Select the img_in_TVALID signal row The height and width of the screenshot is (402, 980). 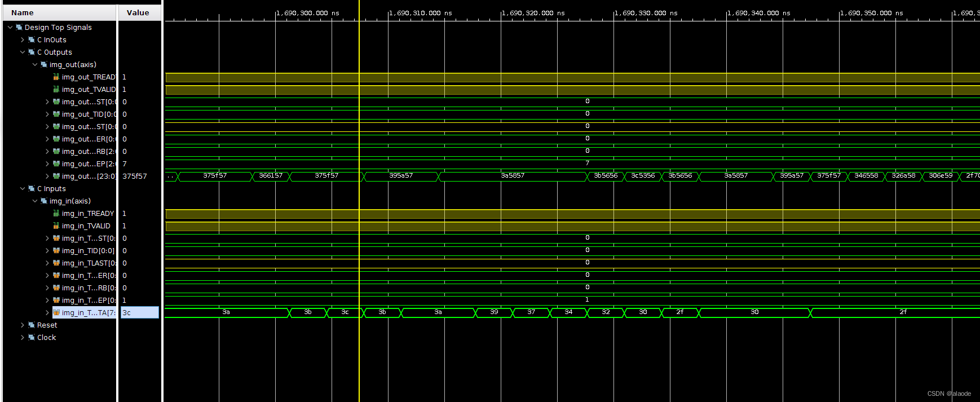(86, 226)
